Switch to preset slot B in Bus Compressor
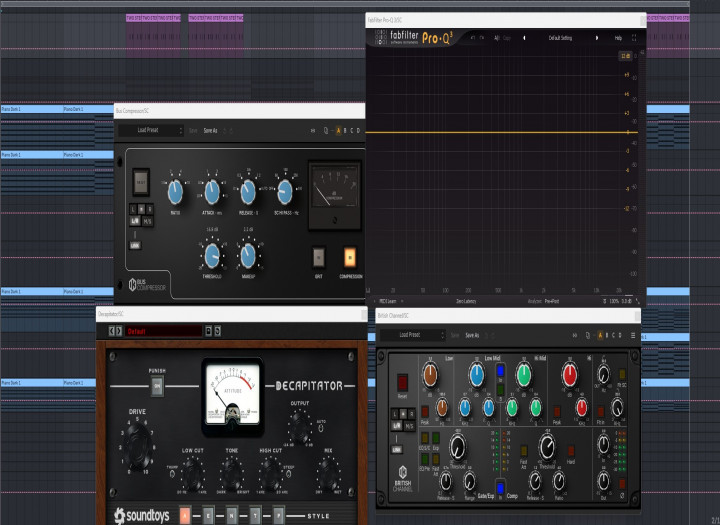The image size is (720, 525). (345, 130)
